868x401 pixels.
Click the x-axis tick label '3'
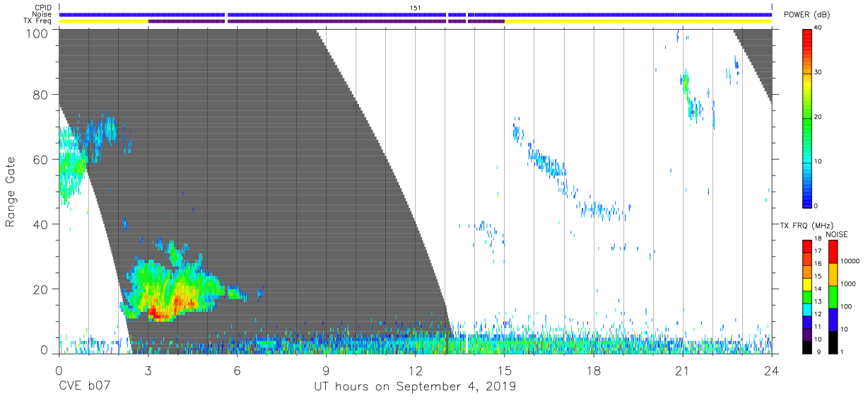pos(148,370)
